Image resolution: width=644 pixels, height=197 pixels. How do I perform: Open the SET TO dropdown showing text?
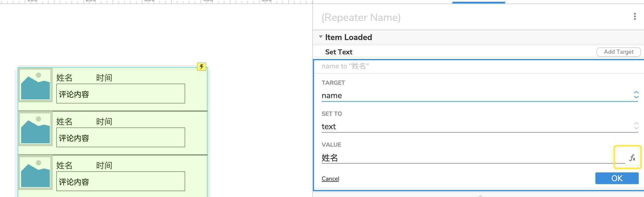tap(480, 126)
